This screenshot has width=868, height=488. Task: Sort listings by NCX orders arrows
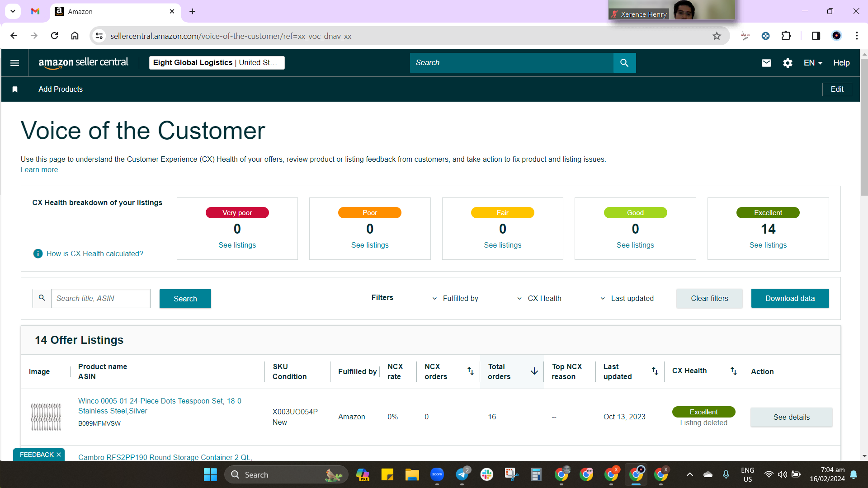tap(470, 371)
